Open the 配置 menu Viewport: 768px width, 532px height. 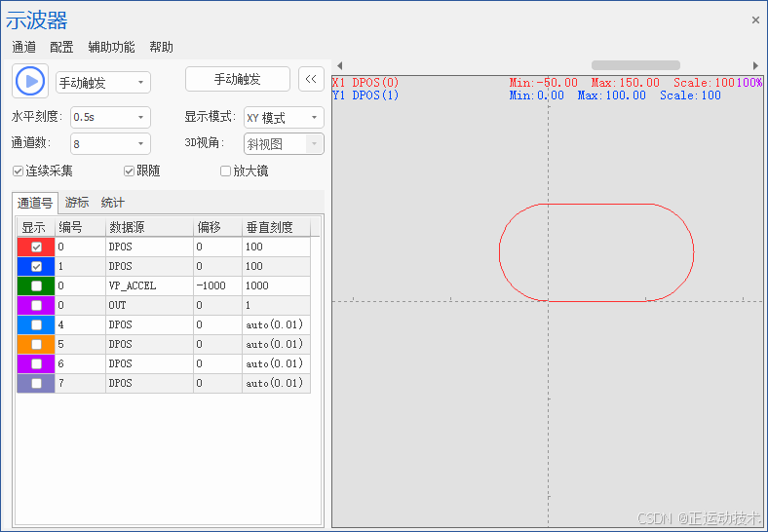pyautogui.click(x=61, y=47)
